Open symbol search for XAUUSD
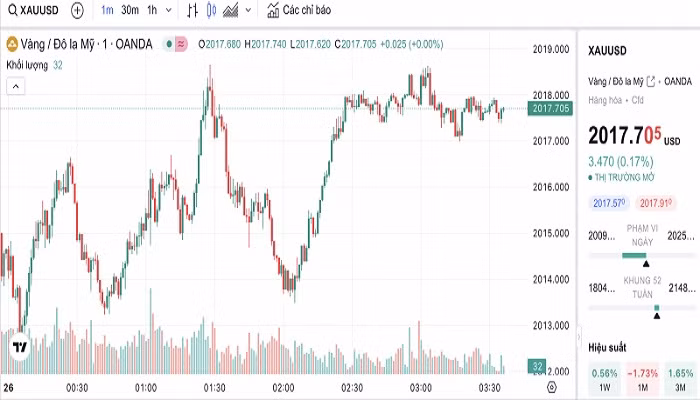 coord(33,10)
